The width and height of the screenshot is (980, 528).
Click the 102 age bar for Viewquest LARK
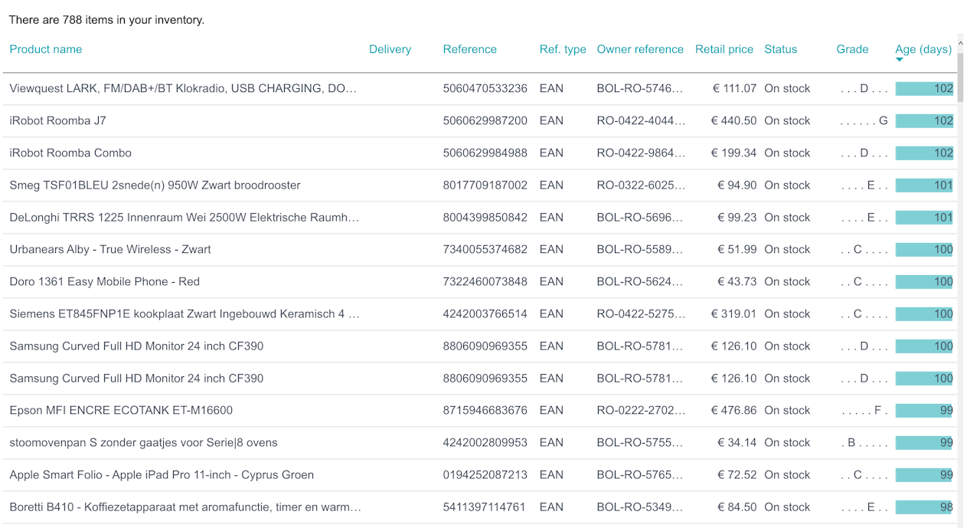924,89
